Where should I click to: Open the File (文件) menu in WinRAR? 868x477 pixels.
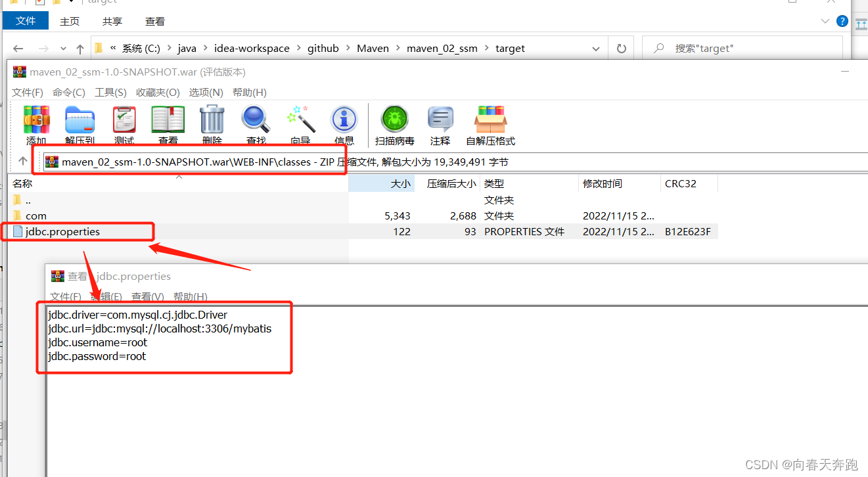tap(28, 92)
